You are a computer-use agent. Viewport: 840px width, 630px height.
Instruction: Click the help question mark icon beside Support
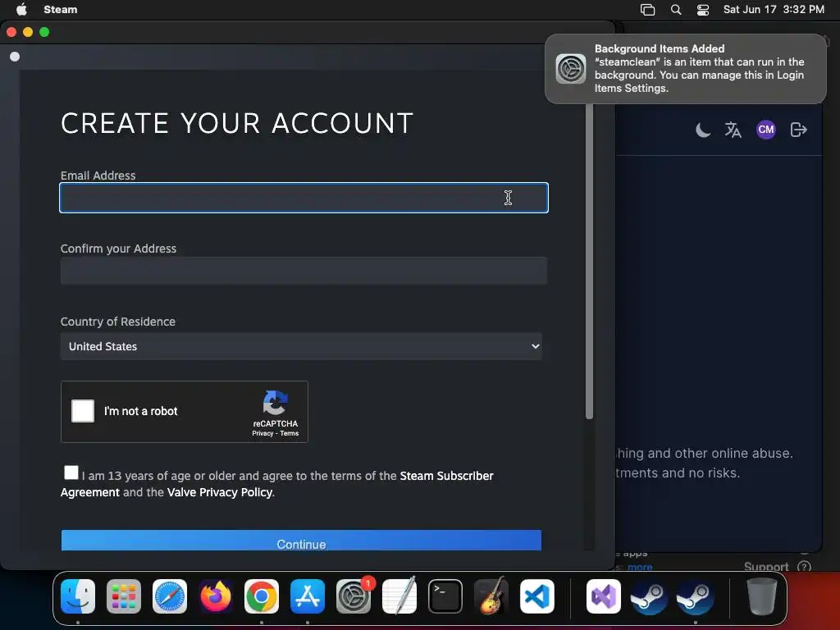(804, 566)
